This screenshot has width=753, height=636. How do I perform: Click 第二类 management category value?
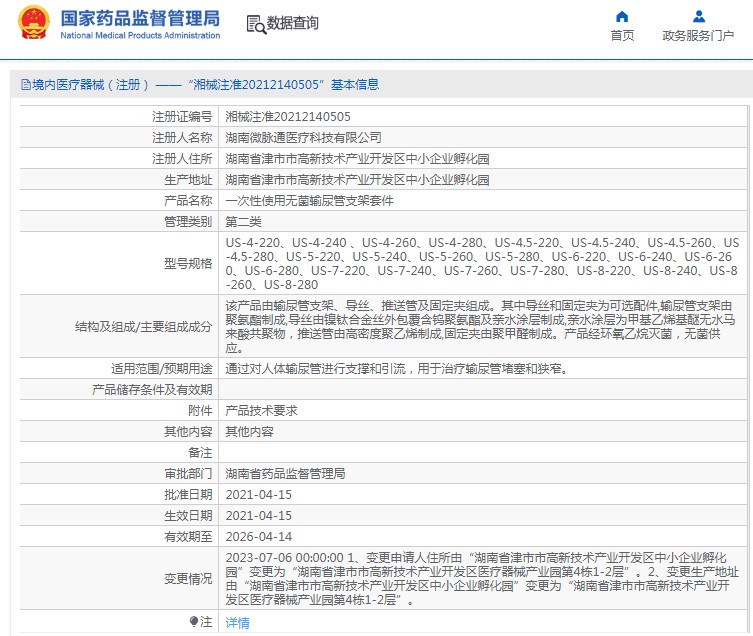click(243, 222)
